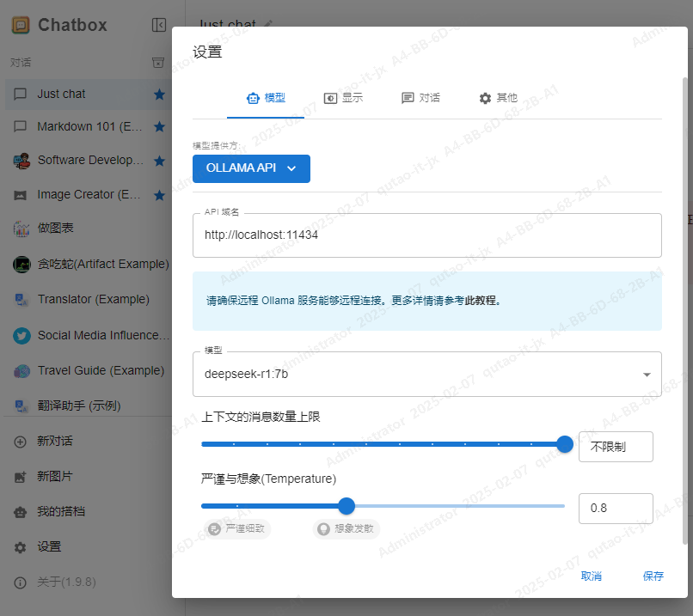Click the Translator (Example) icon
Screen dimensions: 693x616
pyautogui.click(x=21, y=300)
